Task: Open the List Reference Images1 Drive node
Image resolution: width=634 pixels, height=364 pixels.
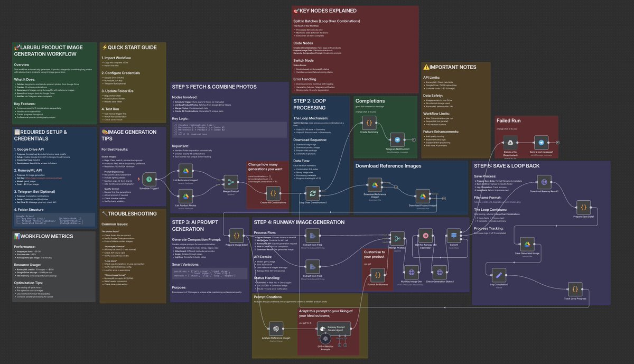Action: [187, 171]
